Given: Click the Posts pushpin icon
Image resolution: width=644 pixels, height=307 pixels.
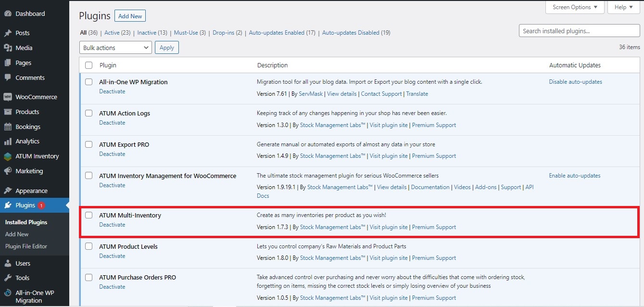Looking at the screenshot, I should click(8, 33).
